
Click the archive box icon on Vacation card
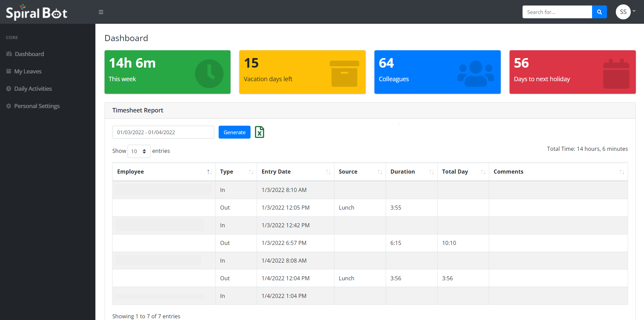pyautogui.click(x=344, y=74)
